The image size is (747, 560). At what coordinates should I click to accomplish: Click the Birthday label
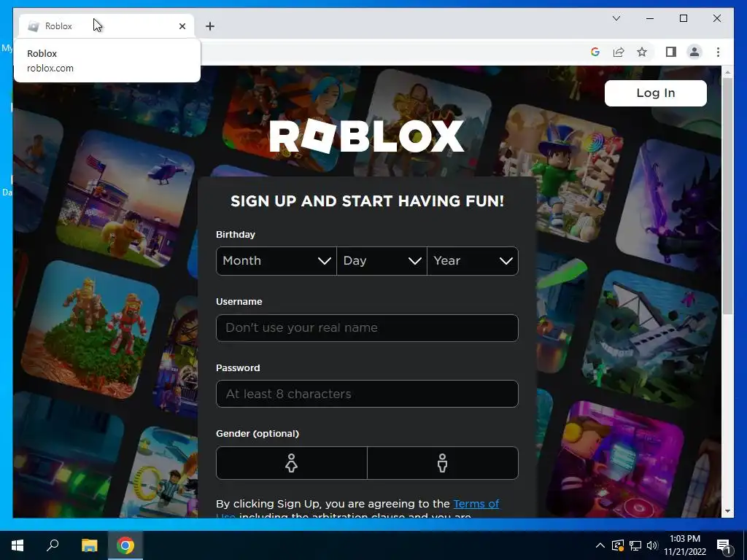(236, 234)
